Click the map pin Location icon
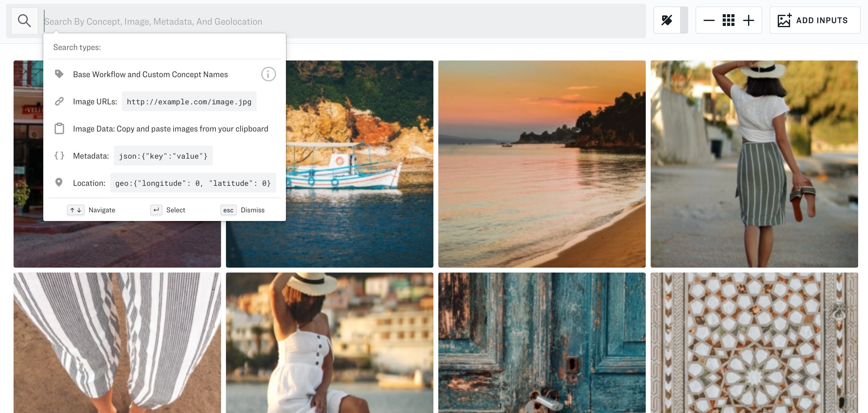 59,182
